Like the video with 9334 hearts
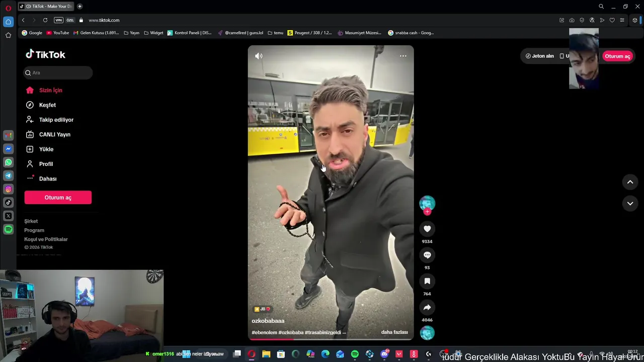The height and width of the screenshot is (362, 644). 427,229
